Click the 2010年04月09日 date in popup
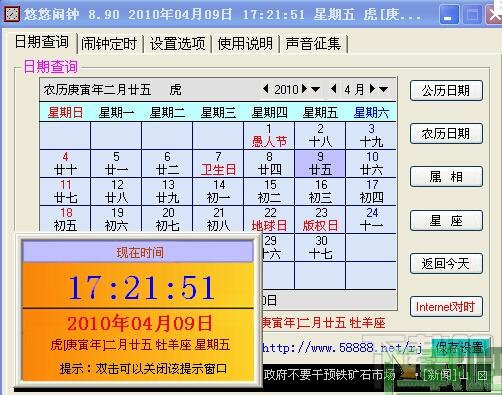Viewport: 502px width, 395px height. pos(139,323)
